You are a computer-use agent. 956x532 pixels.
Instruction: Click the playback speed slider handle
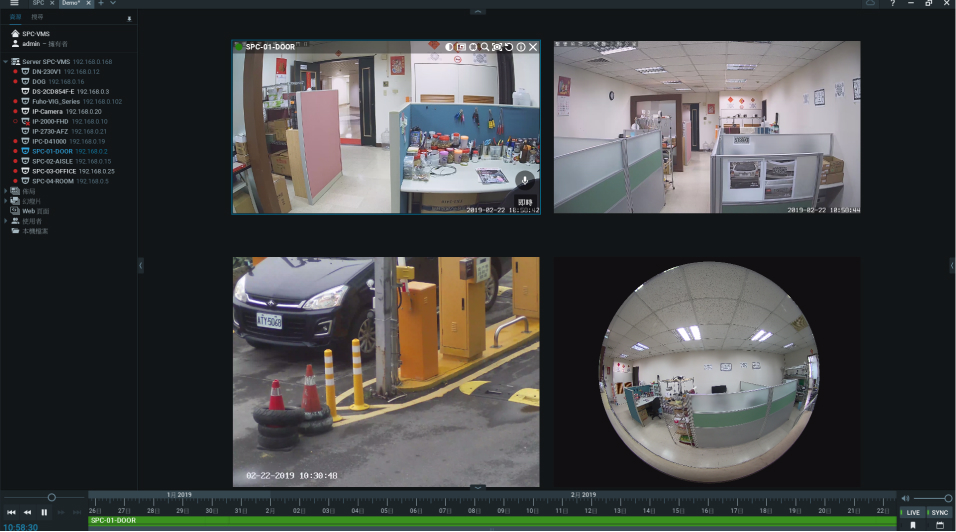[52, 497]
